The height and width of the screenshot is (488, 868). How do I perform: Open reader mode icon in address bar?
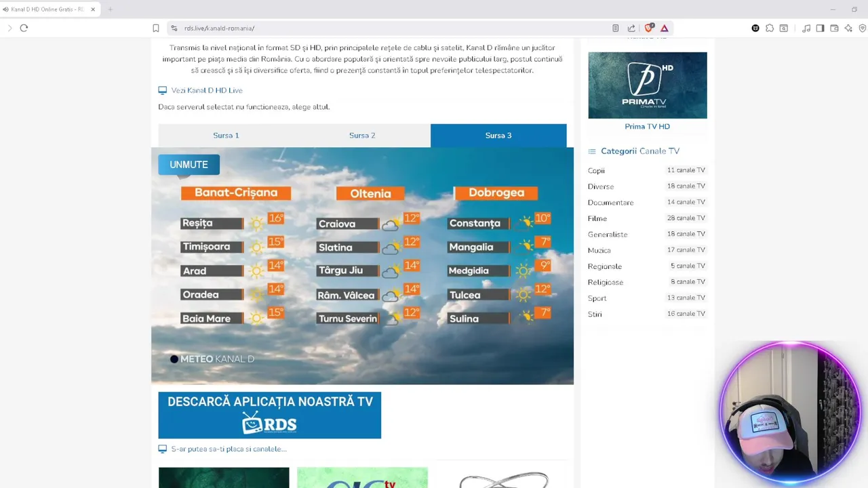(616, 28)
